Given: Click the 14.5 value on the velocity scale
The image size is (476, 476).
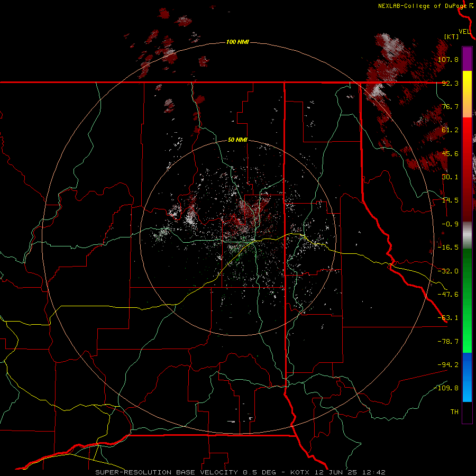Looking at the screenshot, I should point(450,200).
